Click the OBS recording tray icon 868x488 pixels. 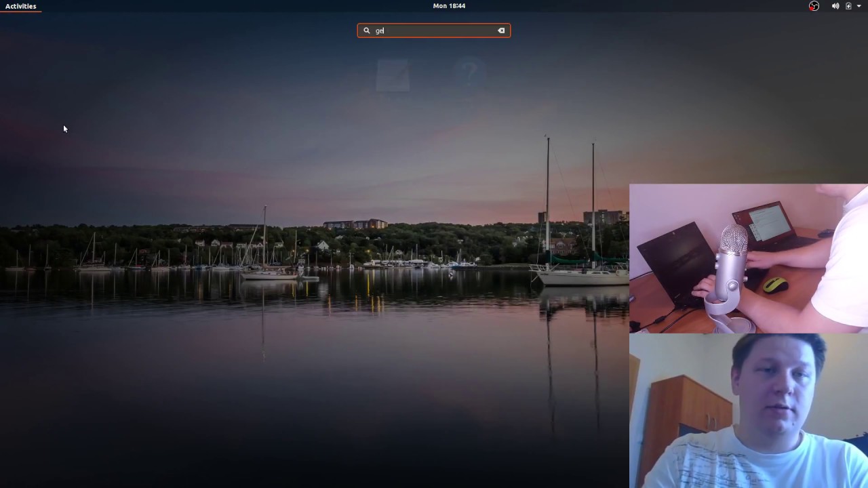point(814,6)
